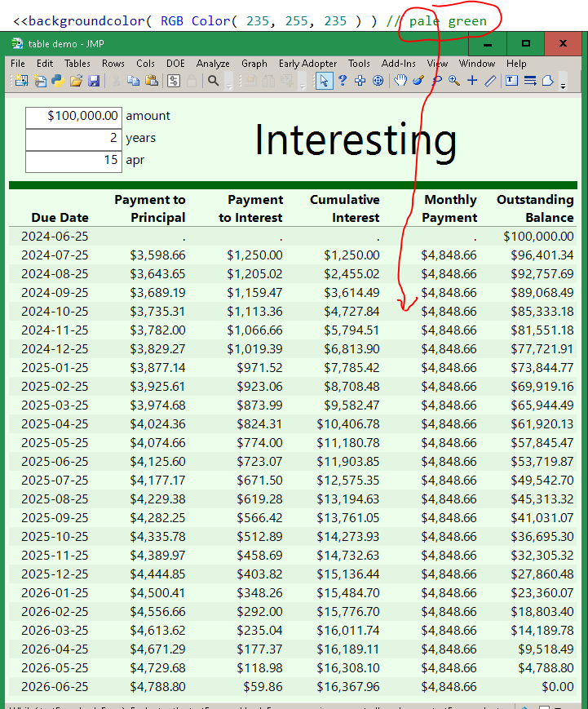Open overflow arrow before the Arrow tool
The width and height of the screenshot is (588, 709).
[303, 86]
